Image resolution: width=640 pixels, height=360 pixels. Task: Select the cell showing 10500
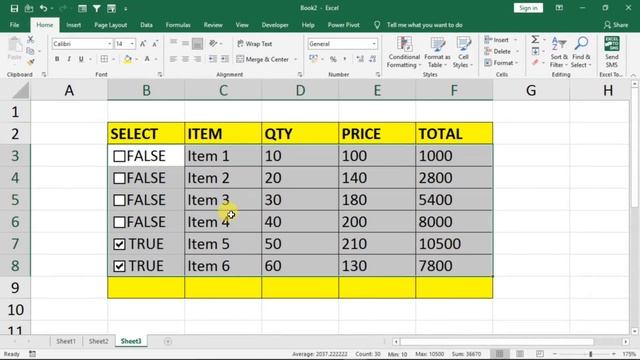[x=454, y=244]
